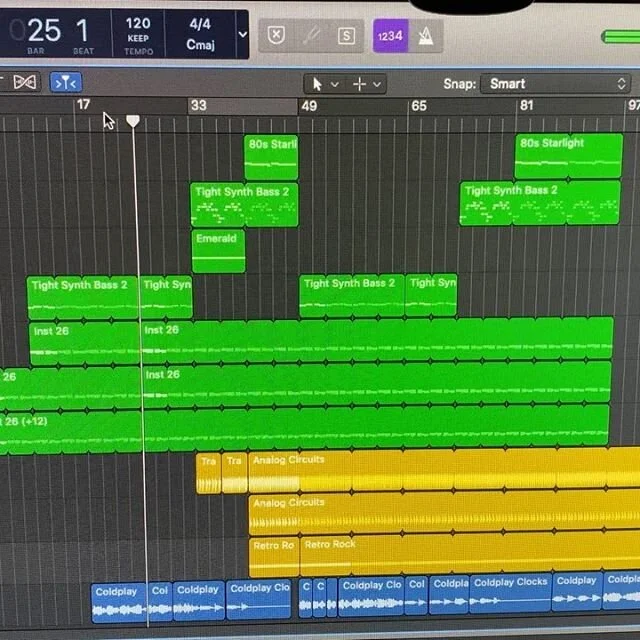
Task: Select Tight Synth Bass 2 MIDI region above Emerald
Action: 244,204
